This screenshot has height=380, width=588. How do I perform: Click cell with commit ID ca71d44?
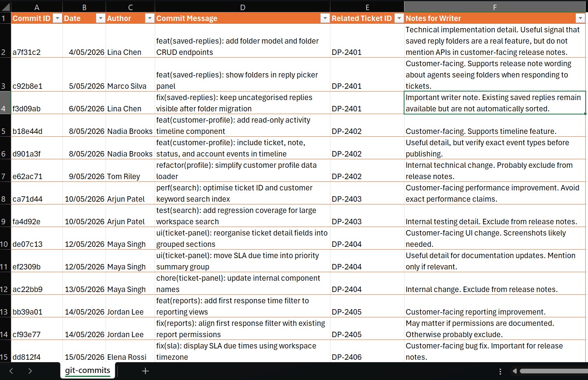tap(37, 193)
